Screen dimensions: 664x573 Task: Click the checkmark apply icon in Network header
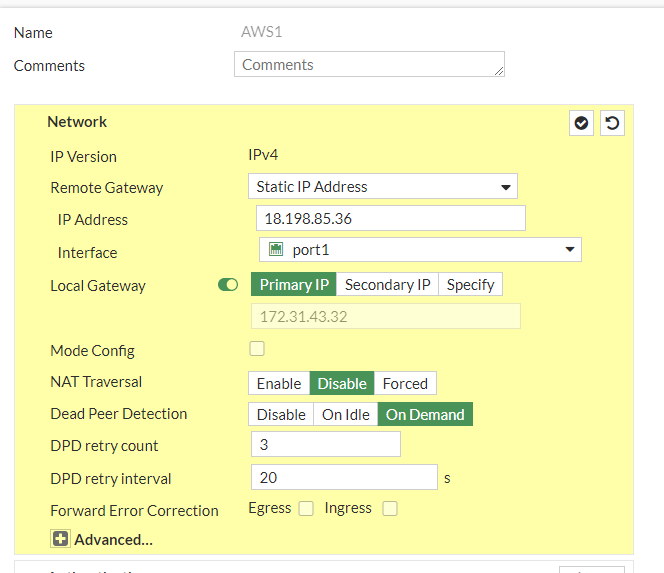pos(581,123)
